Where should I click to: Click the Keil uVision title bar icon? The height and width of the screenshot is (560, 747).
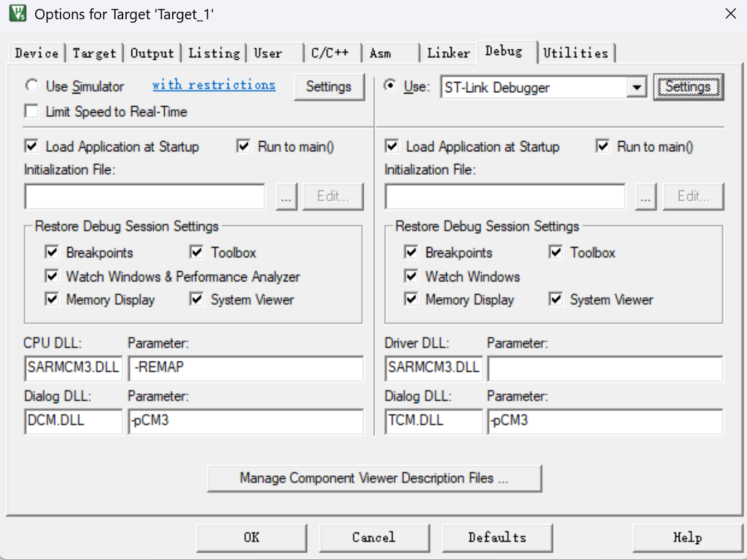(17, 14)
